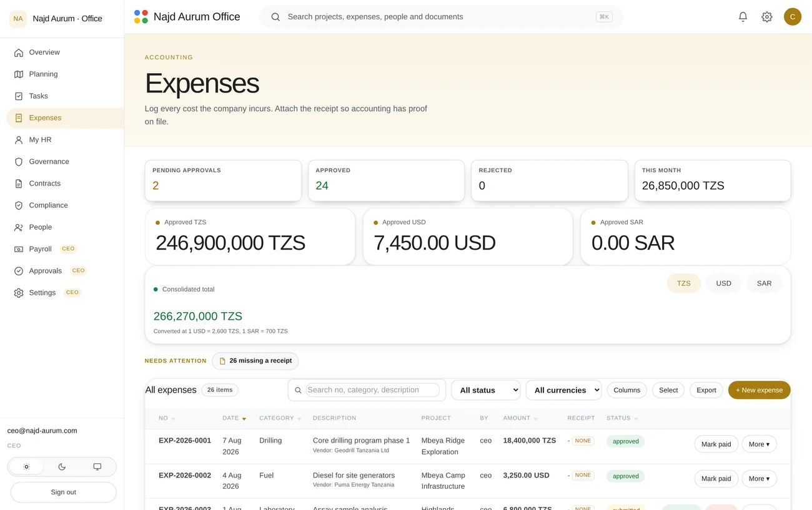Open Compliance via its shield-check icon
This screenshot has height=510, width=812.
click(x=19, y=205)
